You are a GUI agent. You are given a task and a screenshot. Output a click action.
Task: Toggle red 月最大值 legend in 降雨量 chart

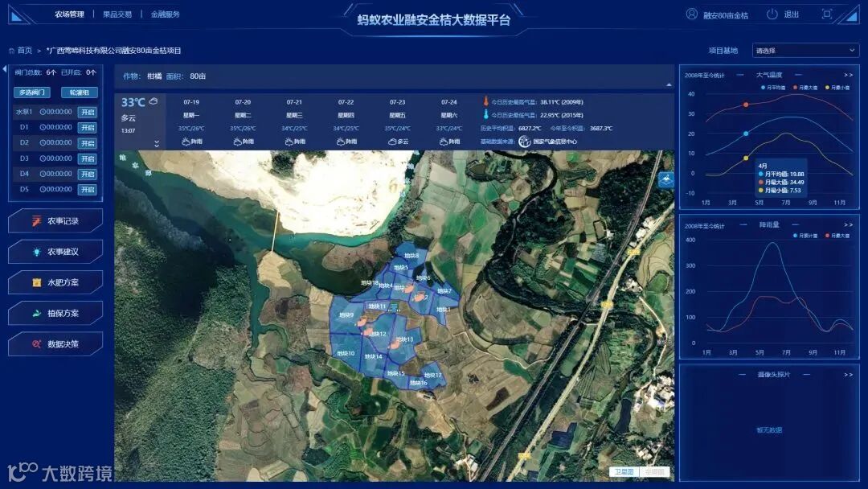pyautogui.click(x=837, y=236)
